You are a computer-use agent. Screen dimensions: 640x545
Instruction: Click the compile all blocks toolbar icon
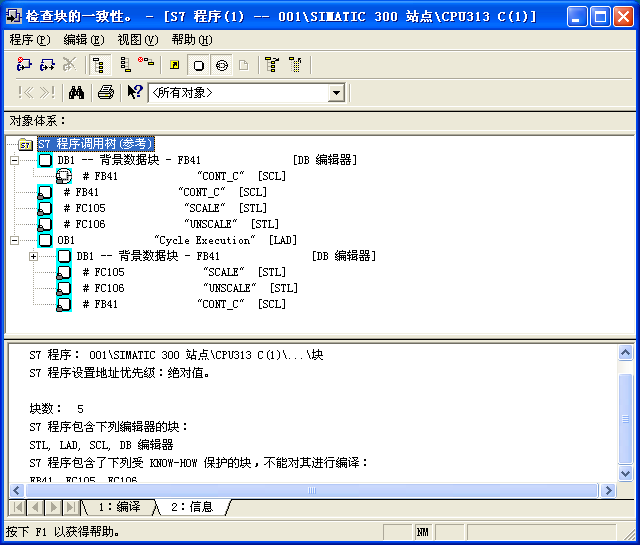(x=24, y=65)
